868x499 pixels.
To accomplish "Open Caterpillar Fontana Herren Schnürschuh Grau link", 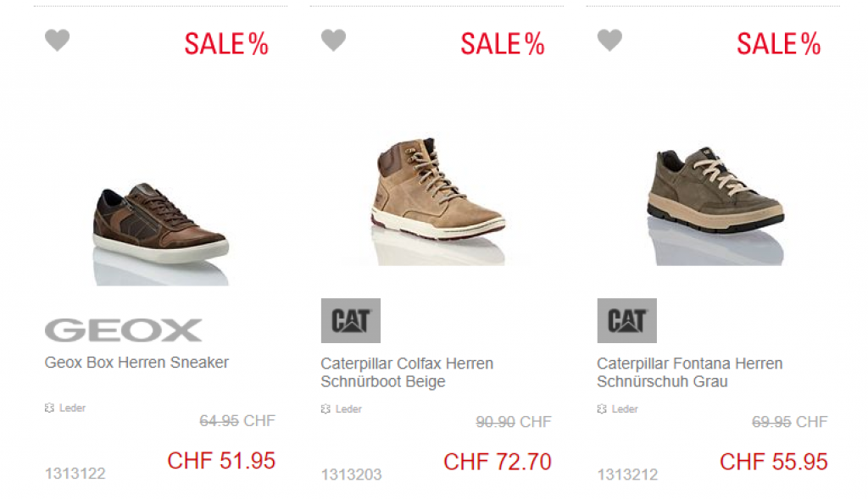I will (689, 373).
